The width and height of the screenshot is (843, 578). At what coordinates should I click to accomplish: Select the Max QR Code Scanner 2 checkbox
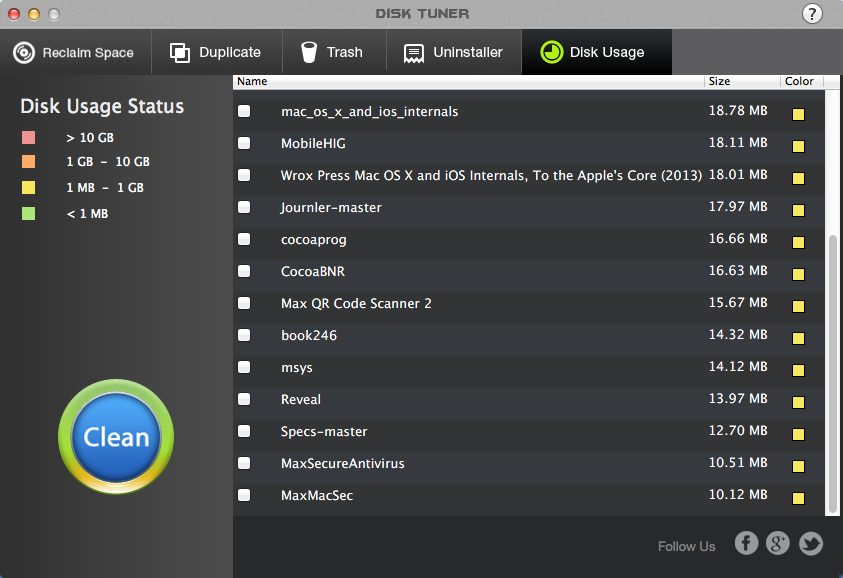244,303
